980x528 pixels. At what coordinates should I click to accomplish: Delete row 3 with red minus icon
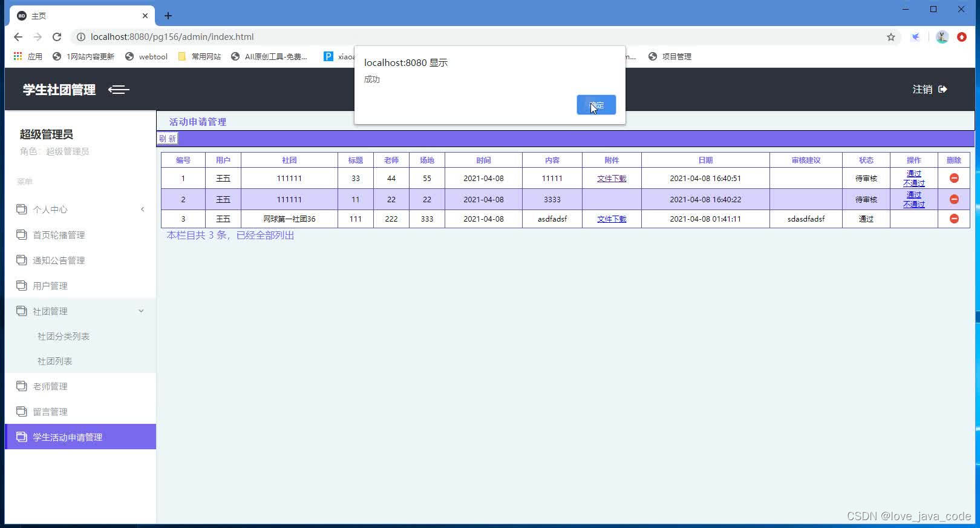pos(954,219)
